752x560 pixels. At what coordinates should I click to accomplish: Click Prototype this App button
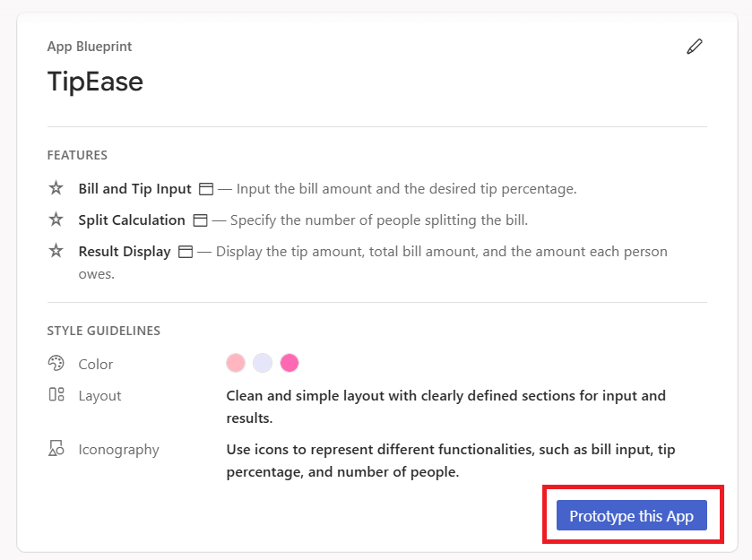click(632, 515)
